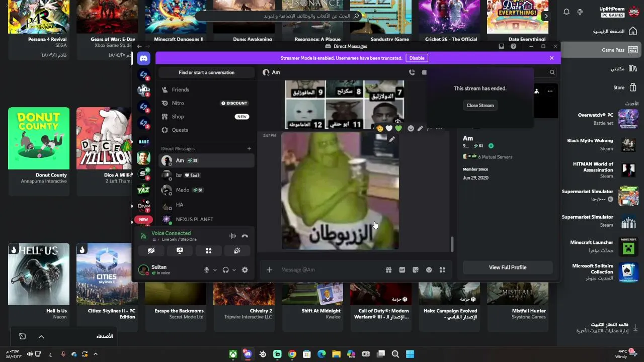The image size is (644, 362).
Task: Open Quests in Discord sidebar
Action: [206, 130]
